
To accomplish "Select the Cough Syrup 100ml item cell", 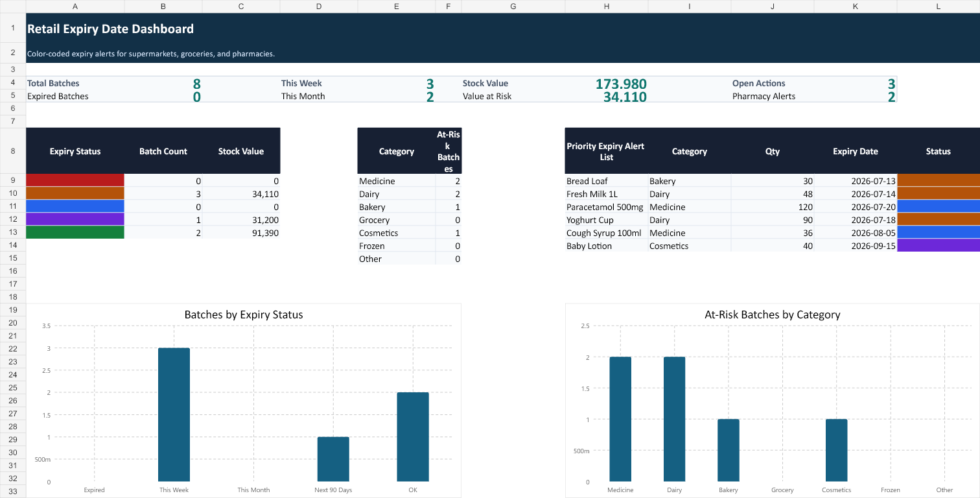I will 607,233.
